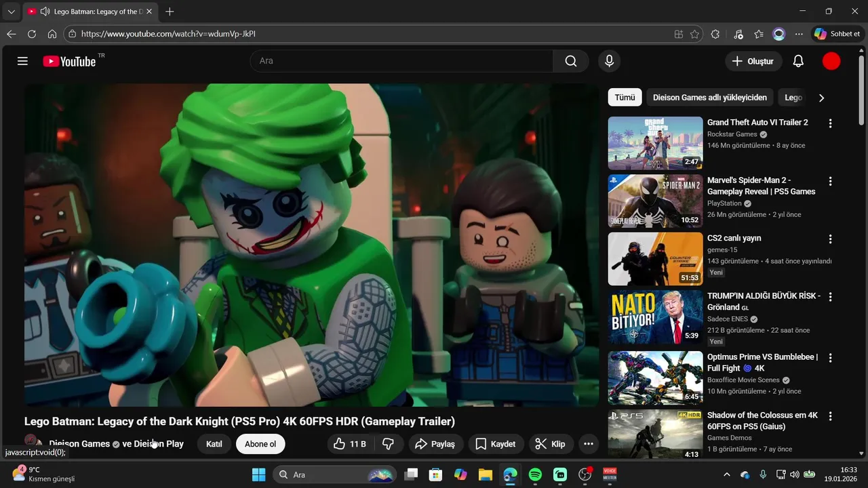Viewport: 868px width, 488px height.
Task: Open the Optimus Prime fight thumbnail
Action: (655, 378)
